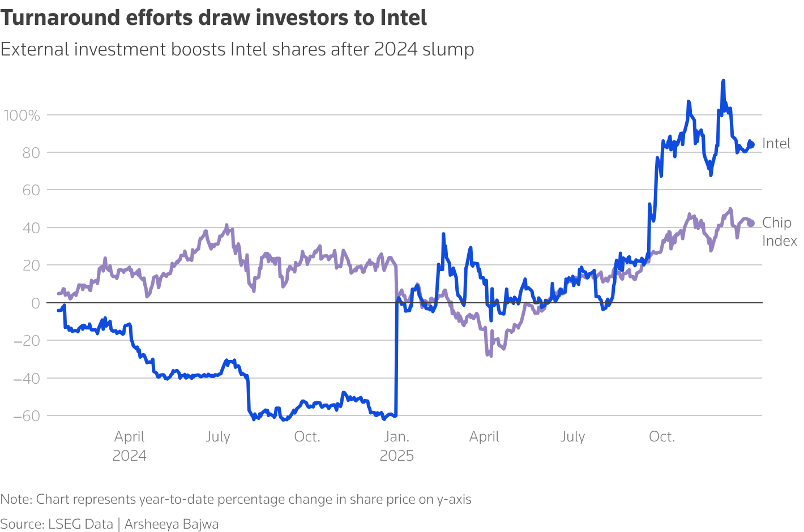Click the note about year-to-date percentage change
Viewport: 804px width, 532px height.
pyautogui.click(x=236, y=499)
